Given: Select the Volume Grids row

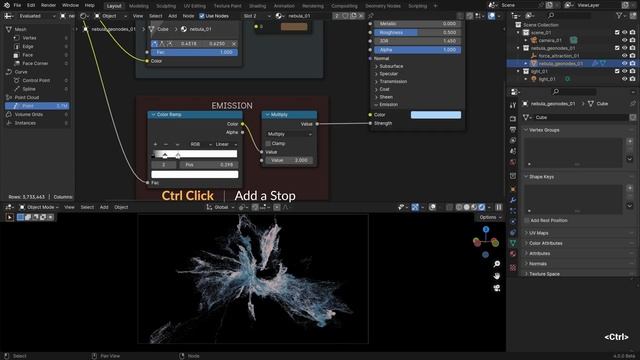Looking at the screenshot, I should (29, 114).
